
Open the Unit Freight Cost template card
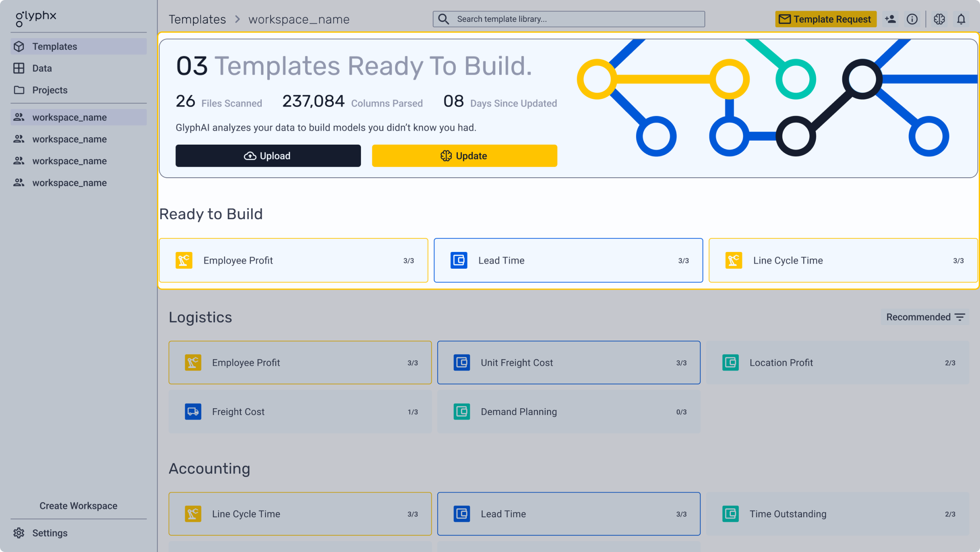point(568,363)
